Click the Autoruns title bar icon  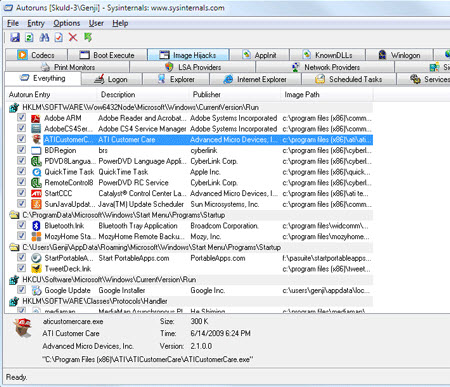(8, 8)
